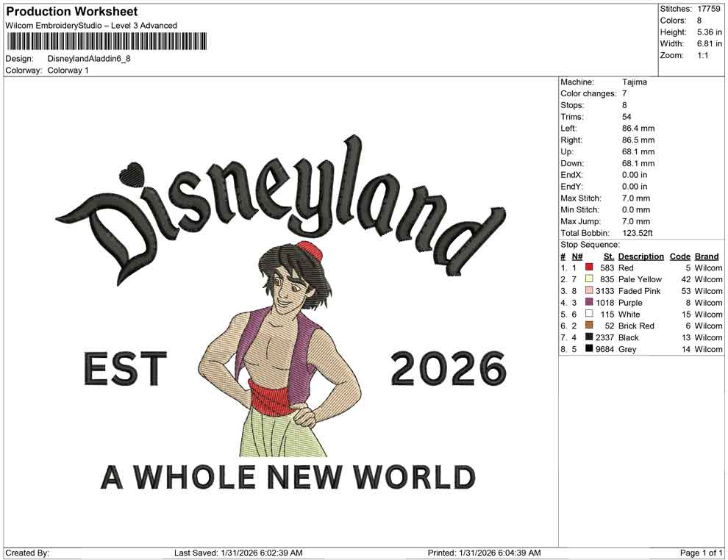Click the Left value '86.4 mm'
The width and height of the screenshot is (728, 560).
(x=638, y=129)
